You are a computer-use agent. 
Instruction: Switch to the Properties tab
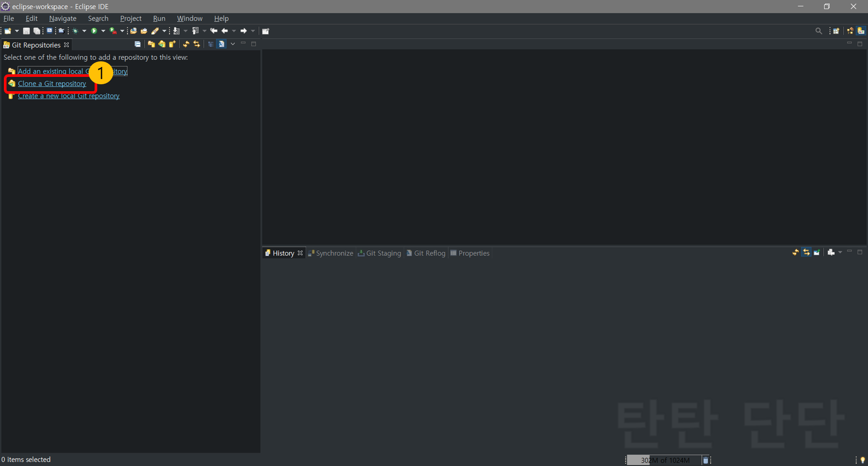coord(470,253)
